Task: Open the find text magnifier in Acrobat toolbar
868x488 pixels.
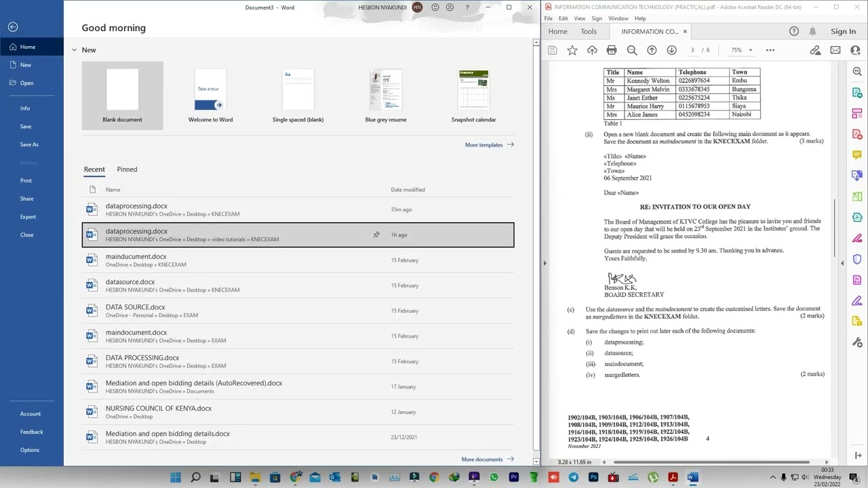Action: [x=632, y=50]
